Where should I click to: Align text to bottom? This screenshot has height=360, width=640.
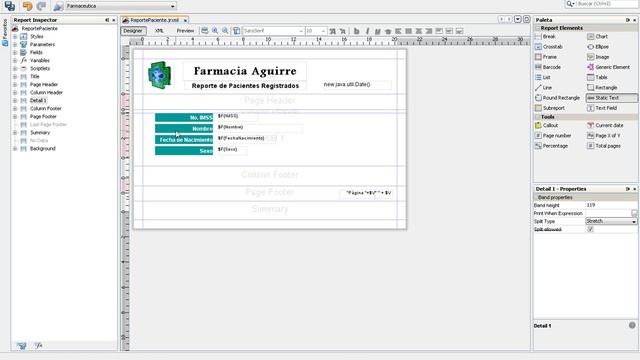point(459,31)
